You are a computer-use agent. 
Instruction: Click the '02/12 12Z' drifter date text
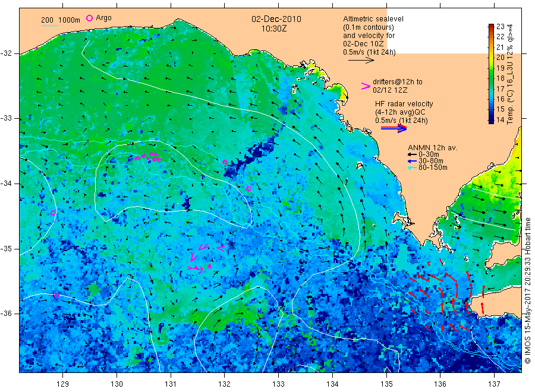(390, 90)
